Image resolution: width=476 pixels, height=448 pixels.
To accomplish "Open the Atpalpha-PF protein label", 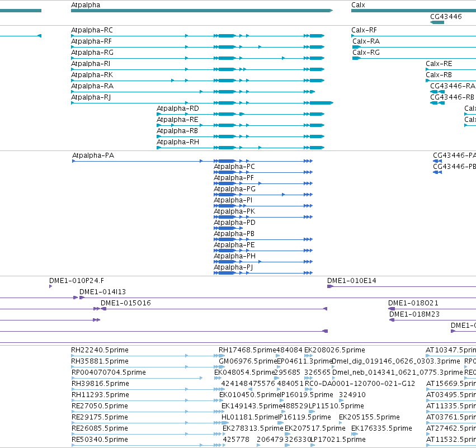I will [x=233, y=178].
